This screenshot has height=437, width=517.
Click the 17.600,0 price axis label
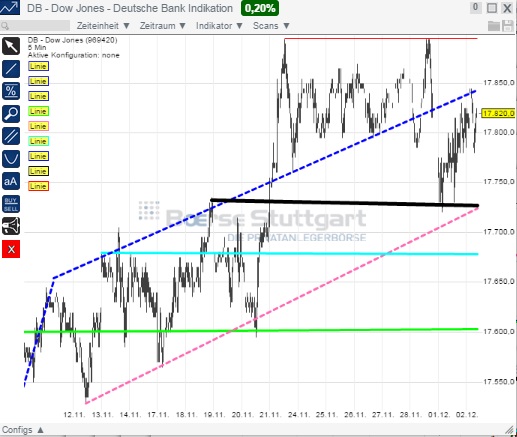click(499, 331)
